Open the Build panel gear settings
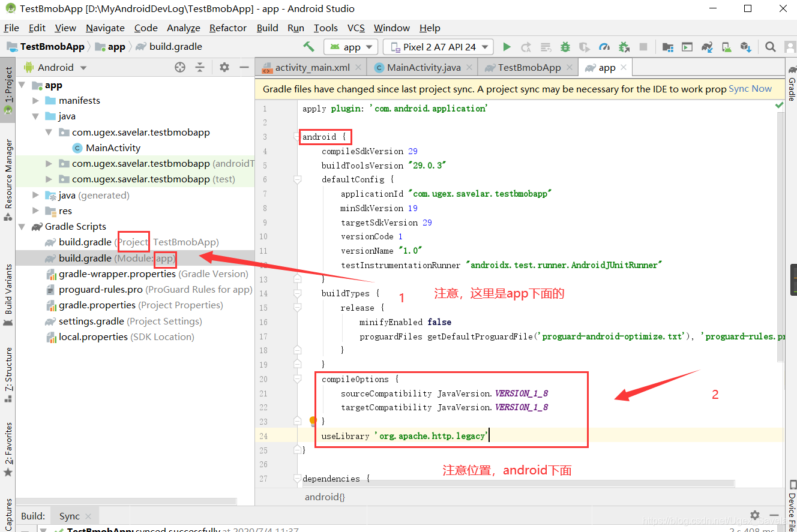 pos(755,515)
